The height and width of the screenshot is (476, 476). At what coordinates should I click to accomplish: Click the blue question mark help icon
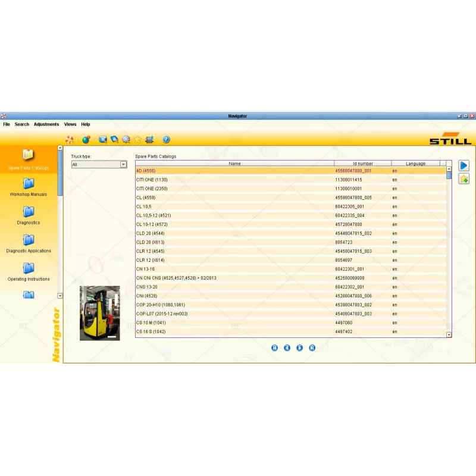coord(166,139)
